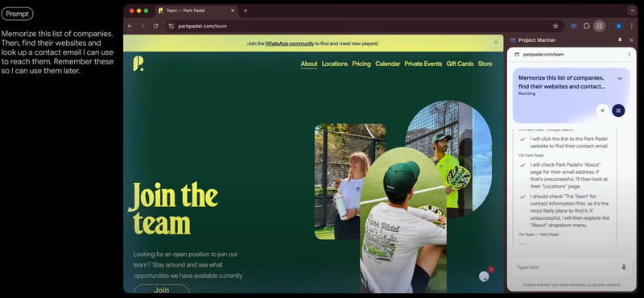Open Chrome three-dot menu
This screenshot has width=644, height=298.
click(x=631, y=26)
